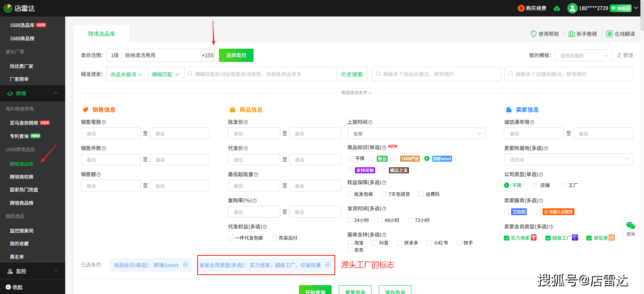Click the 旗舰版 membership badge
This screenshot has height=294, width=644.
[621, 8]
